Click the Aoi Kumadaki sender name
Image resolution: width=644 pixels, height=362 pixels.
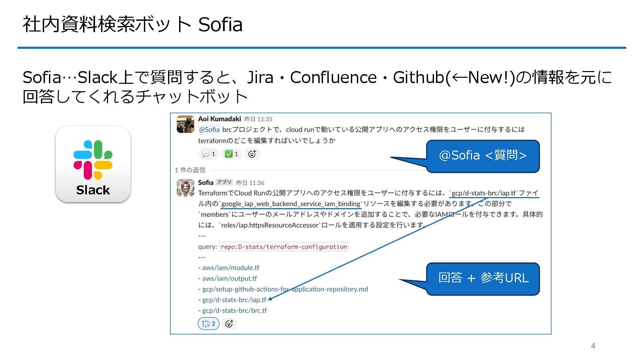(219, 119)
